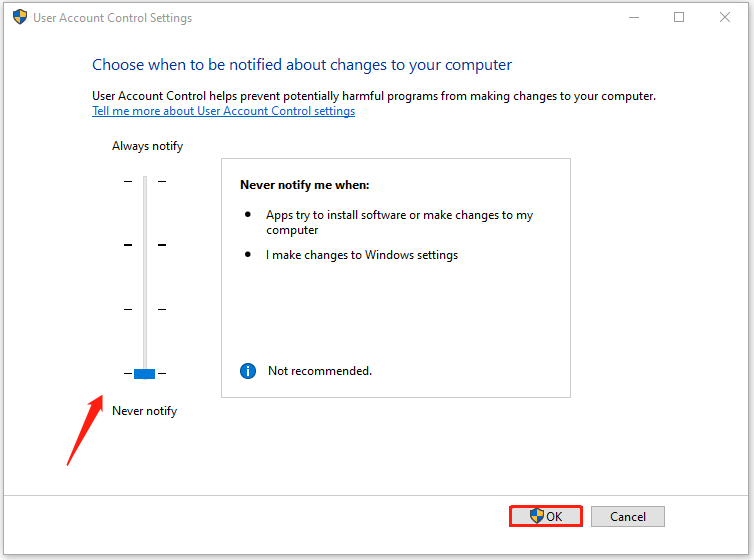Cancel the User Account Control changes
754x560 pixels.
628,516
